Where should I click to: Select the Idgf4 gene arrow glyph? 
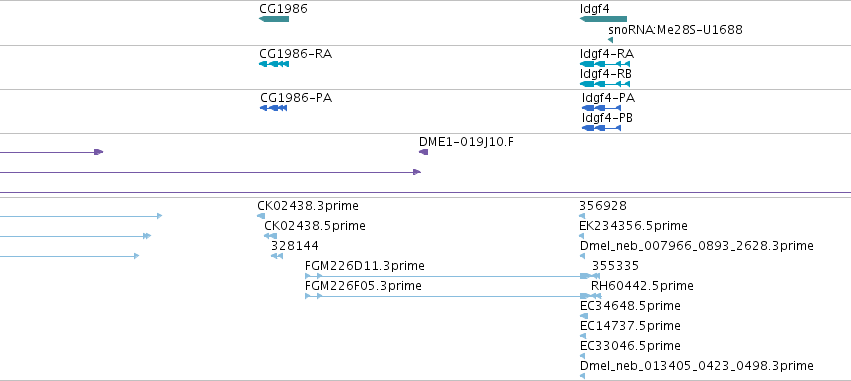pyautogui.click(x=604, y=19)
